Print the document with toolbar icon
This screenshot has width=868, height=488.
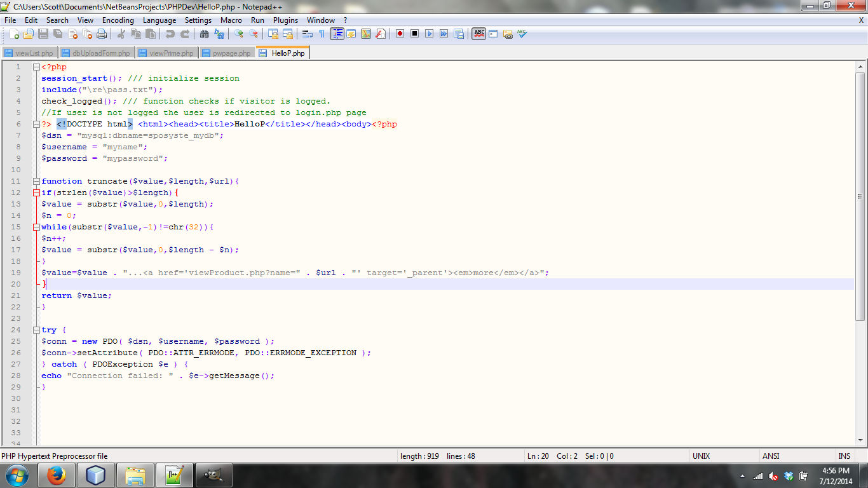tap(102, 34)
